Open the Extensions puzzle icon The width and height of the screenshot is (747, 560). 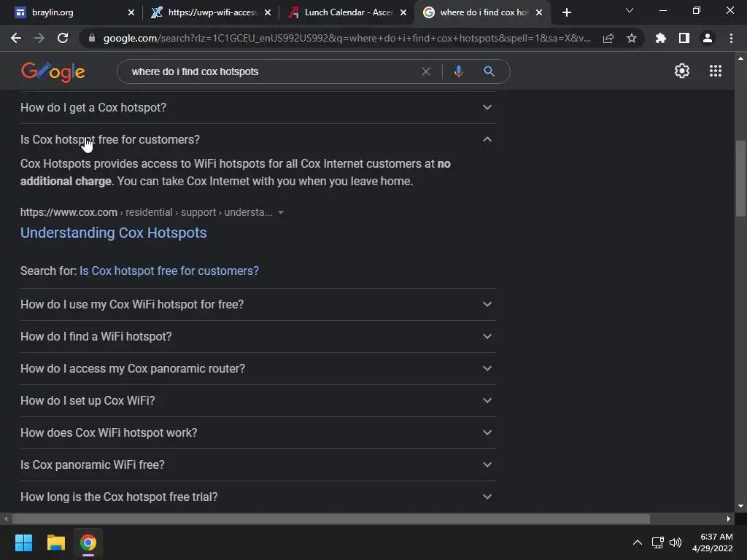pos(661,38)
